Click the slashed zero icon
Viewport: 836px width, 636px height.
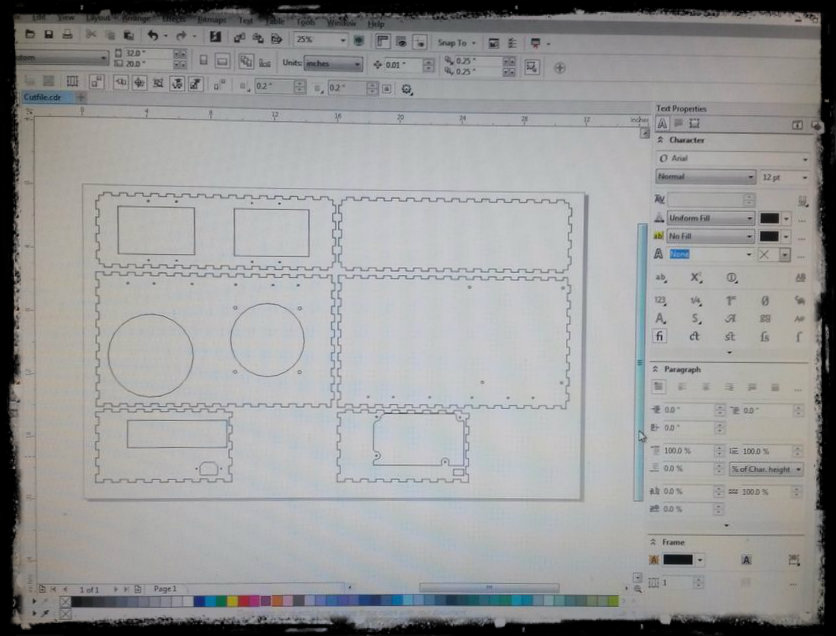pos(765,301)
